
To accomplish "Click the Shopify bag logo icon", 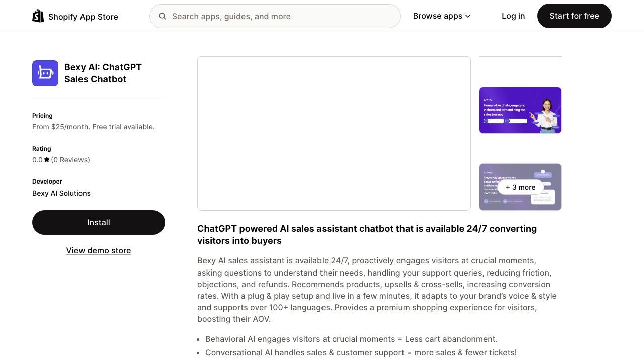I will coord(38,16).
